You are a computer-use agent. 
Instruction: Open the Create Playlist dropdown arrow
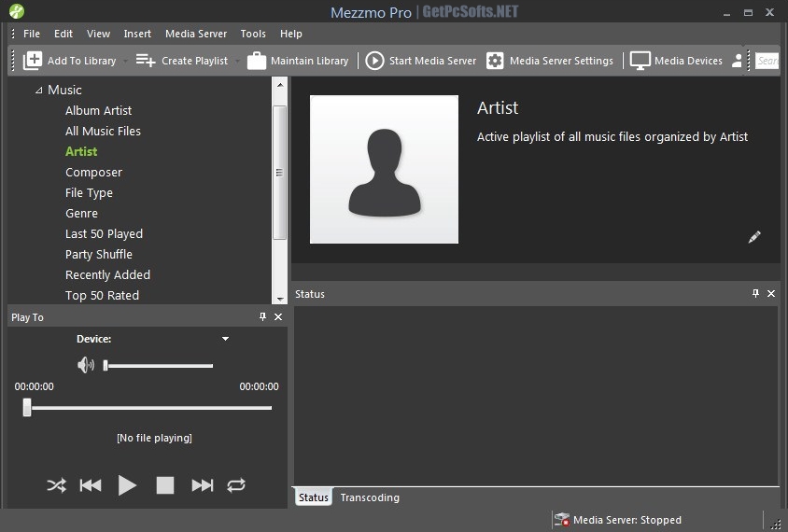(x=237, y=62)
